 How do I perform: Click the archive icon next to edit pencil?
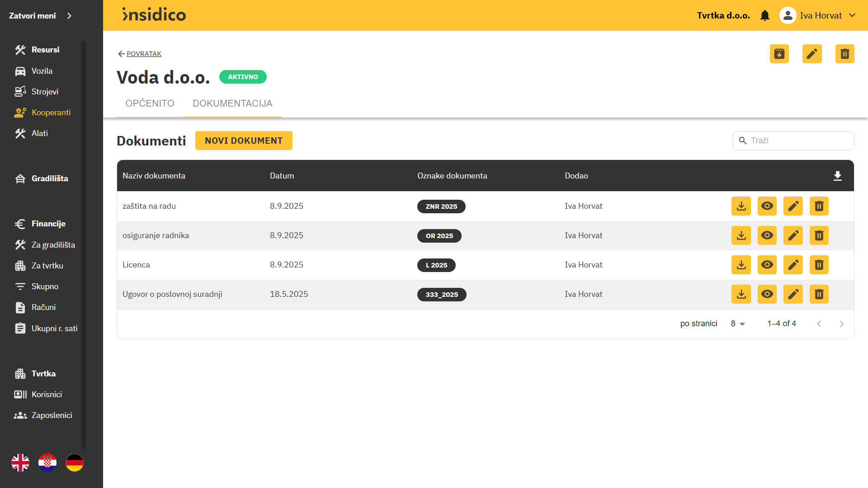coord(779,54)
